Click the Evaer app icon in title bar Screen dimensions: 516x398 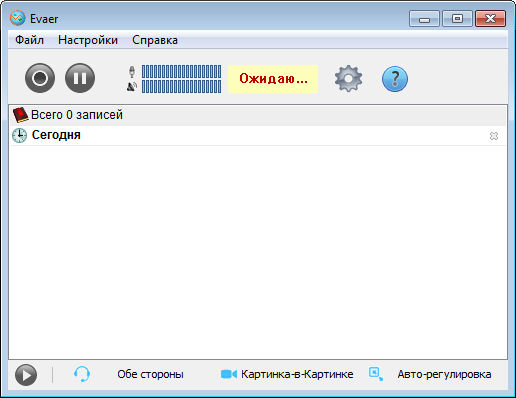17,18
